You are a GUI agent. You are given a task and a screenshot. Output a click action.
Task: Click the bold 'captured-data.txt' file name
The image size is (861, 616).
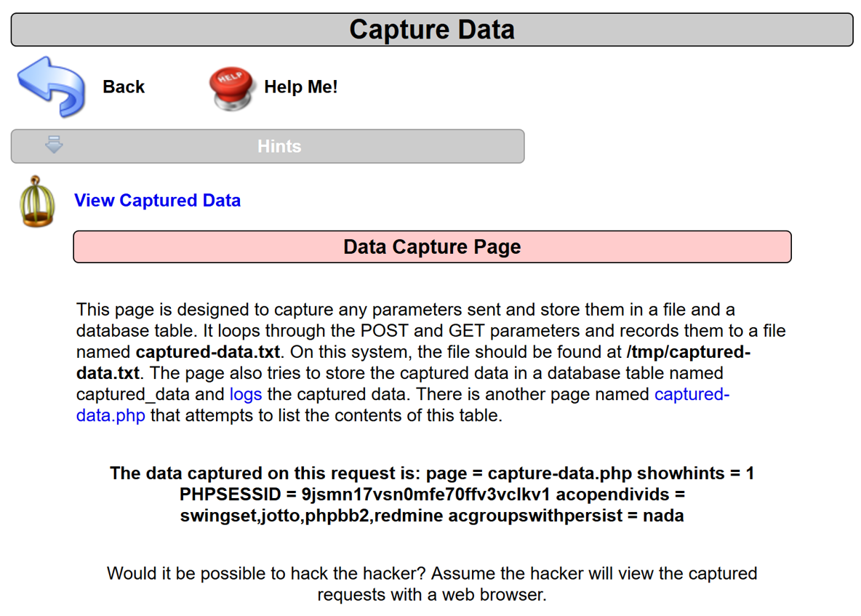208,352
